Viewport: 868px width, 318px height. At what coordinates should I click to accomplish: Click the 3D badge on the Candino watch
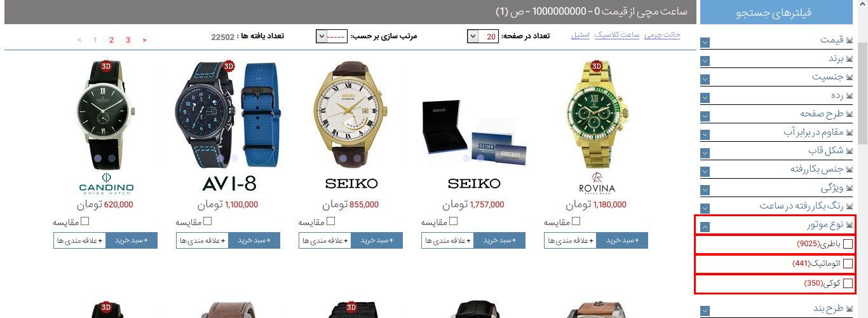[106, 66]
